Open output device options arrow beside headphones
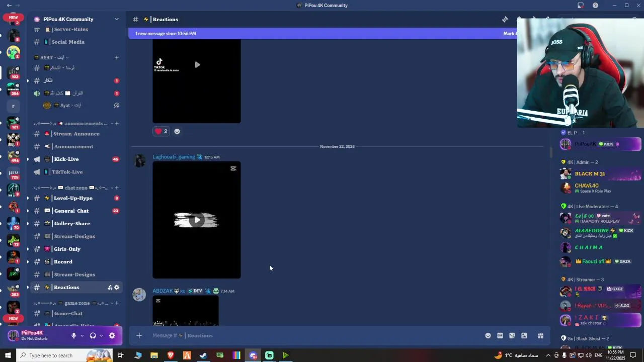Viewport: 644px width, 362px height. [101, 335]
